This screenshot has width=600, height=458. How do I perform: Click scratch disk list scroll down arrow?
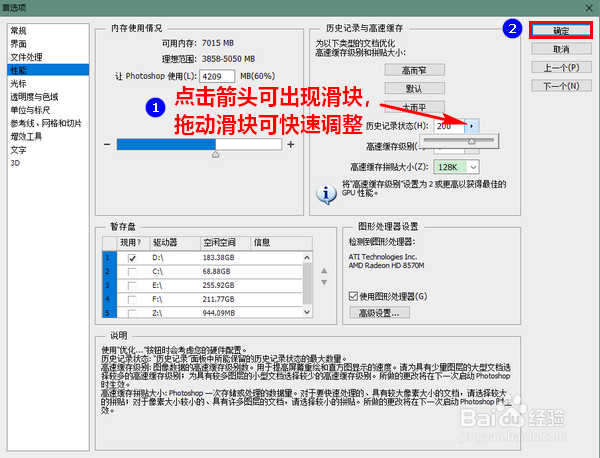[x=307, y=312]
